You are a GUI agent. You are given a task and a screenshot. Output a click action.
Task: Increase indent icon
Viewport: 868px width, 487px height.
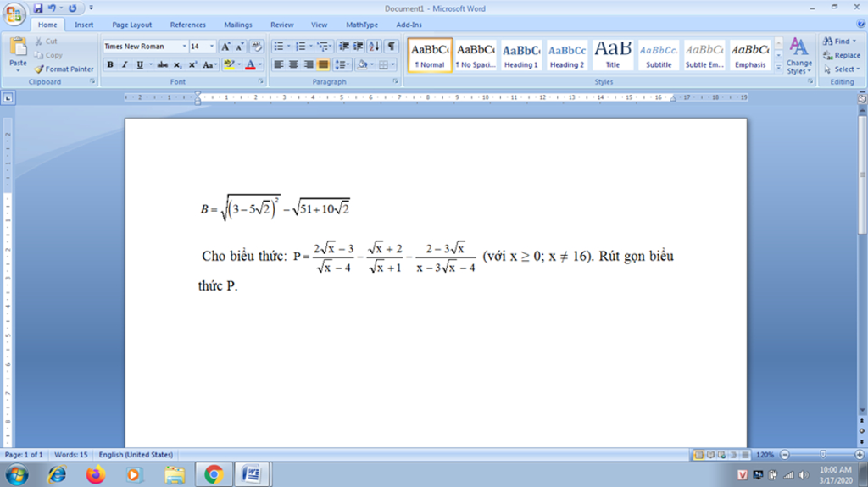[x=359, y=47]
